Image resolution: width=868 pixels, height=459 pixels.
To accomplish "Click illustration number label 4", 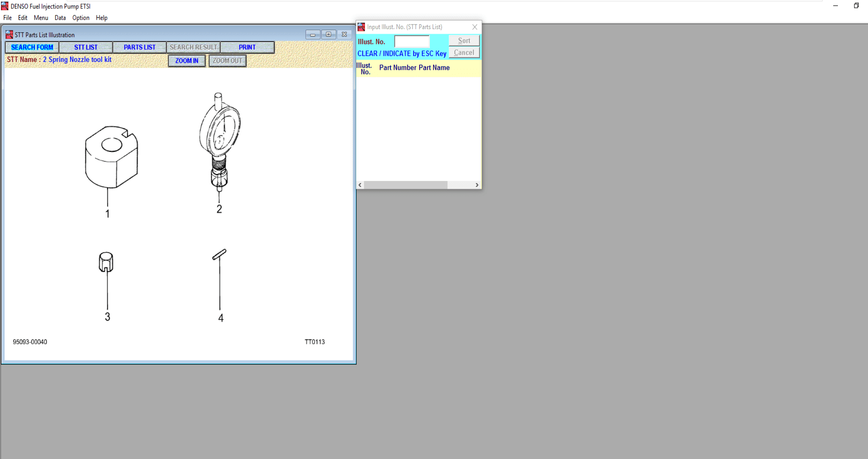I will pos(220,318).
